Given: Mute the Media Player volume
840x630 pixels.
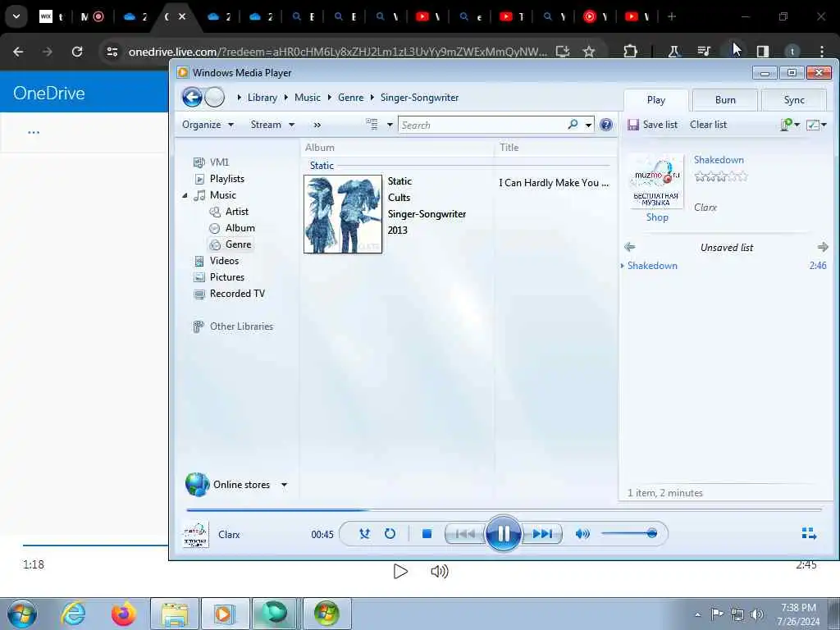Looking at the screenshot, I should pos(582,533).
